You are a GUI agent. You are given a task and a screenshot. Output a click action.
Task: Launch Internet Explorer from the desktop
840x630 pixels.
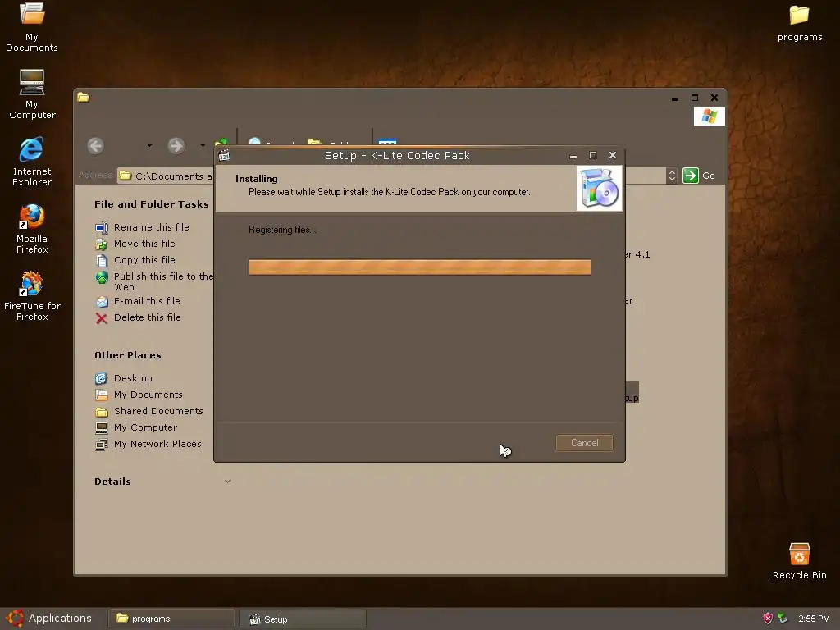(32, 162)
